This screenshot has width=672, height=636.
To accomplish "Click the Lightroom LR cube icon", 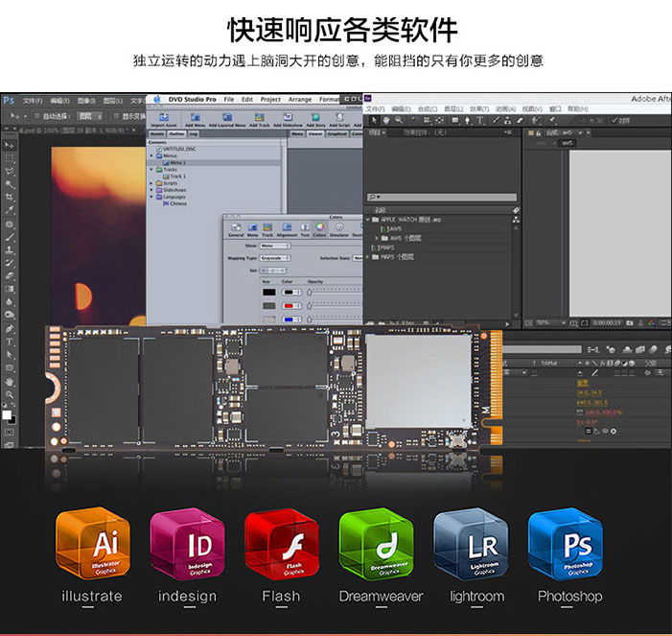I will click(471, 544).
